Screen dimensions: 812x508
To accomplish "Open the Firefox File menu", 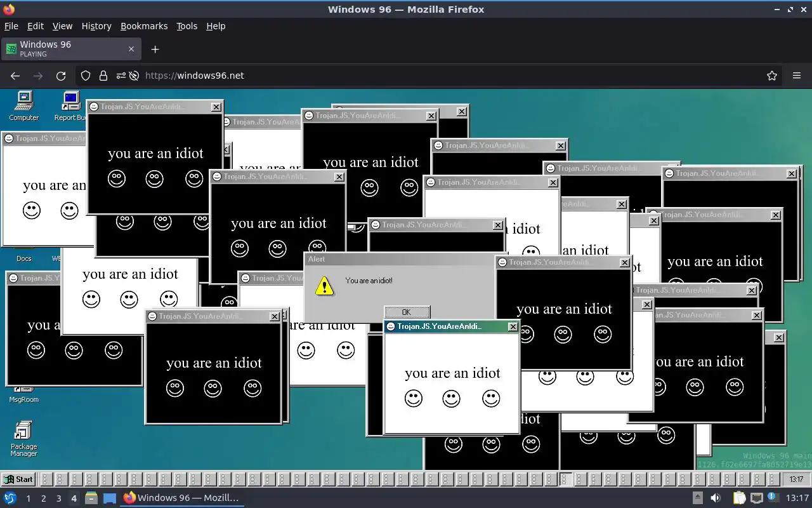I will click(x=11, y=26).
